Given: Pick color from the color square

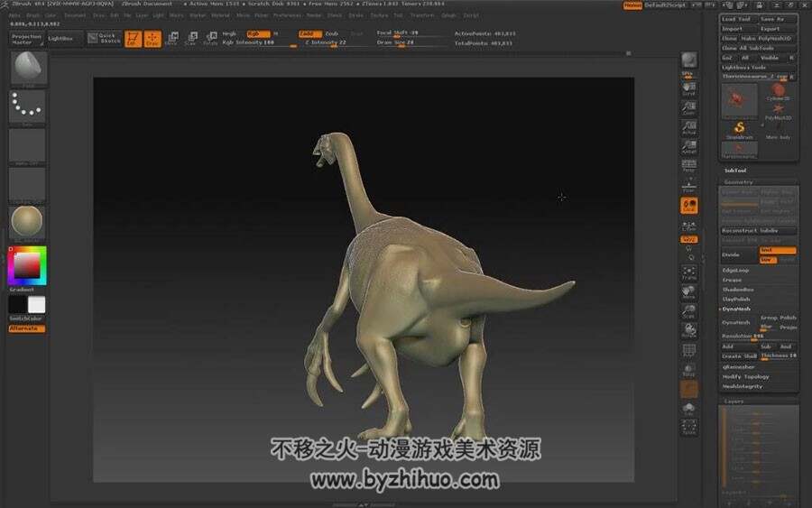Looking at the screenshot, I should pyautogui.click(x=26, y=266).
